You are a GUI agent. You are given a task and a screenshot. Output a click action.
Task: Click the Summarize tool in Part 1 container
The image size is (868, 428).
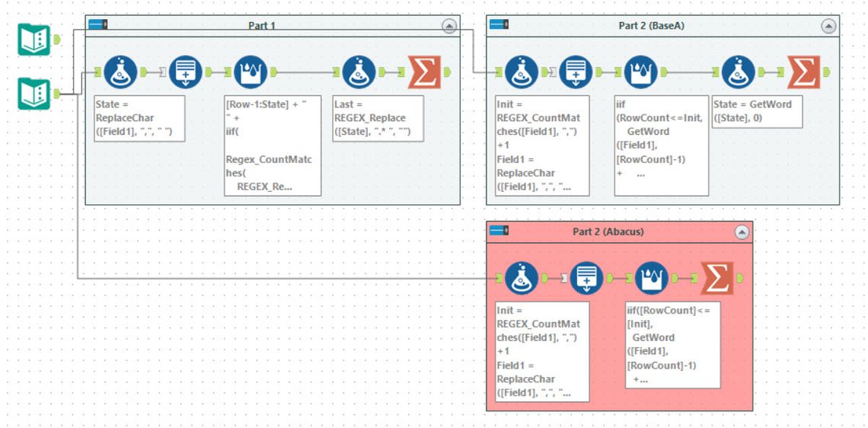click(x=424, y=72)
